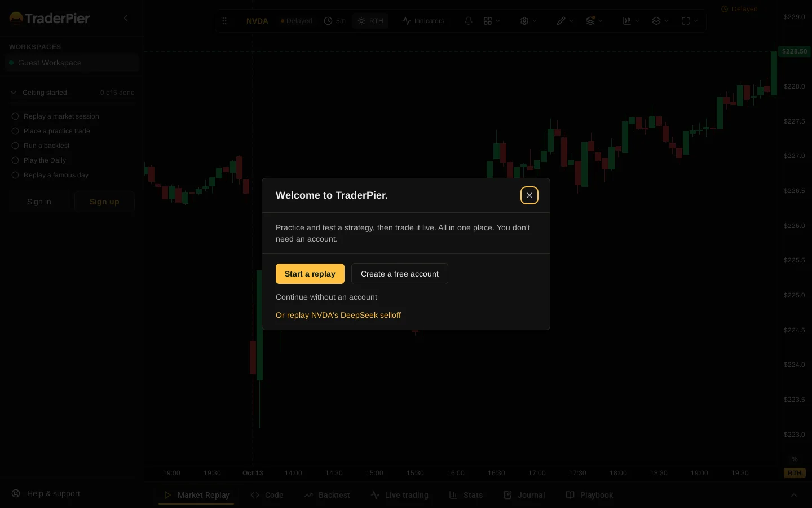Click the TraderPier logo
Viewport: 812px width, 508px height.
pyautogui.click(x=50, y=18)
